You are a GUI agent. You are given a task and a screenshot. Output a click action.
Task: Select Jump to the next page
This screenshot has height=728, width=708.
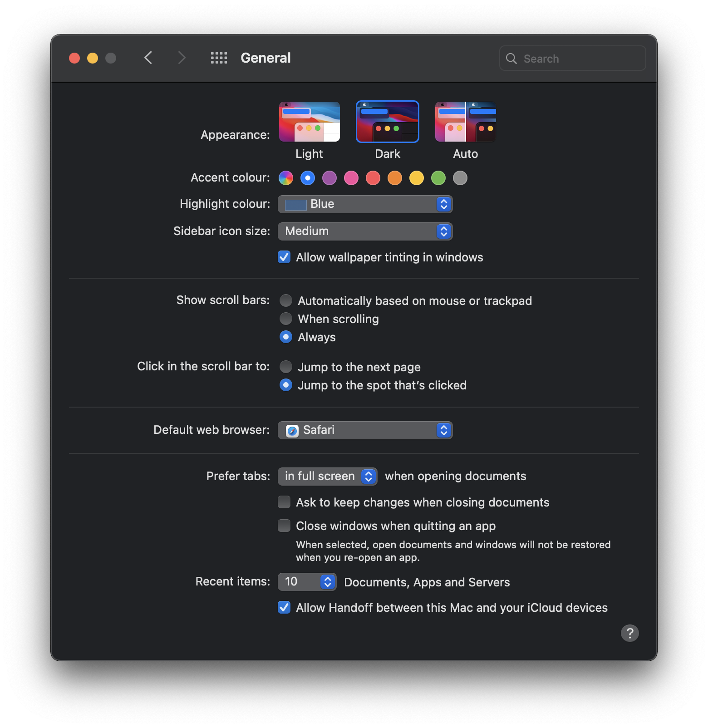[x=286, y=366]
